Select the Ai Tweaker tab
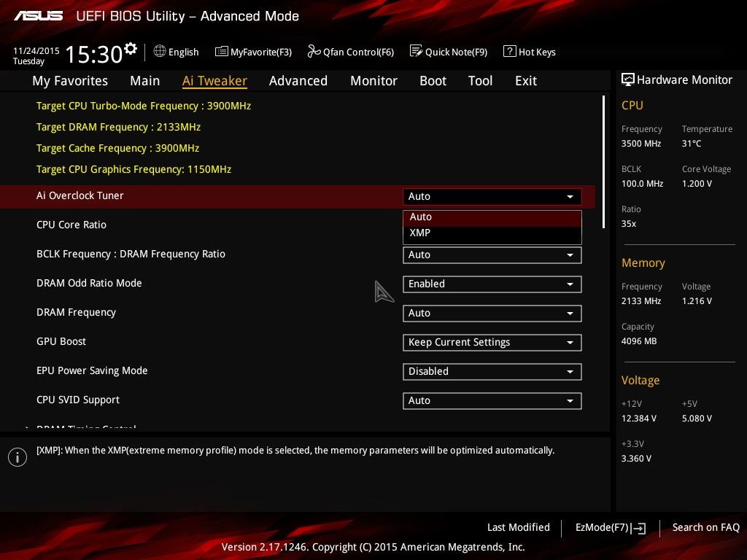Viewport: 747px width, 560px height. pos(214,81)
